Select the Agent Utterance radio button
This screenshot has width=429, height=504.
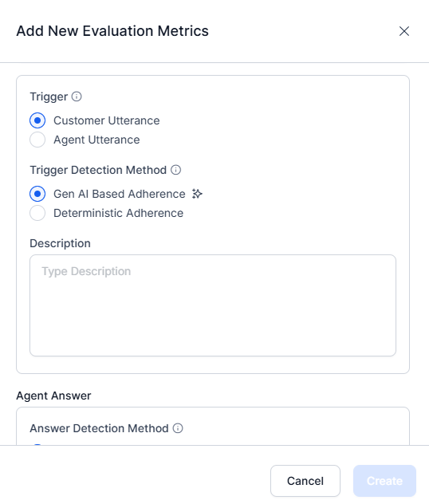pyautogui.click(x=37, y=140)
